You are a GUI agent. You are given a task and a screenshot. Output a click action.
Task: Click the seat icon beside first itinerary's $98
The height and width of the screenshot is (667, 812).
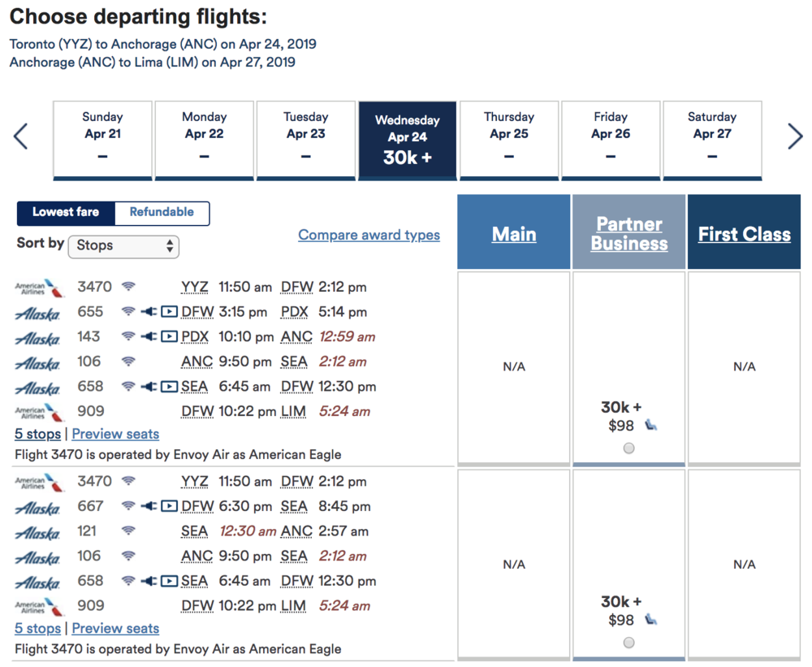[651, 425]
